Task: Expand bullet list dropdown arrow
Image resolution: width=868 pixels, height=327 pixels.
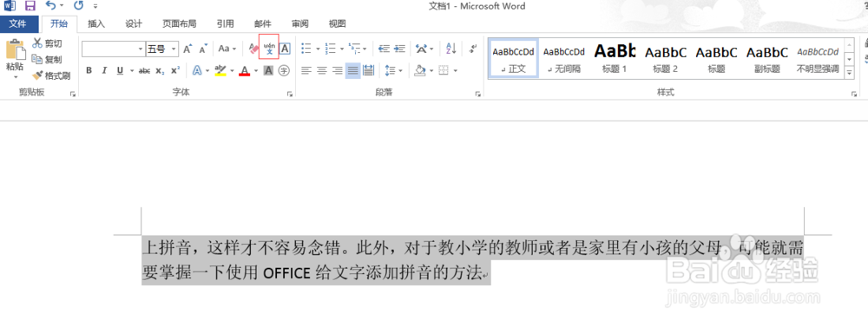Action: [x=319, y=49]
